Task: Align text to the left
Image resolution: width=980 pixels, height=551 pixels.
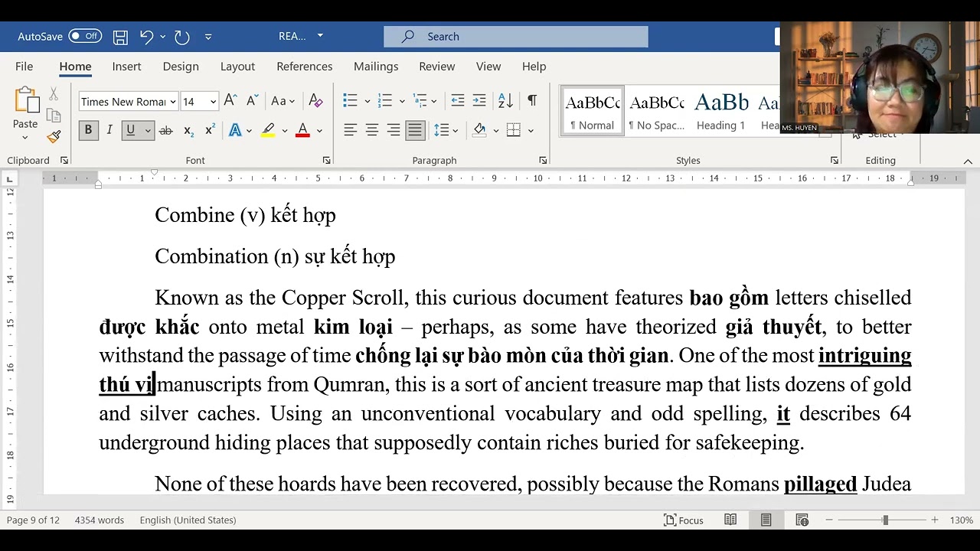Action: 351,131
